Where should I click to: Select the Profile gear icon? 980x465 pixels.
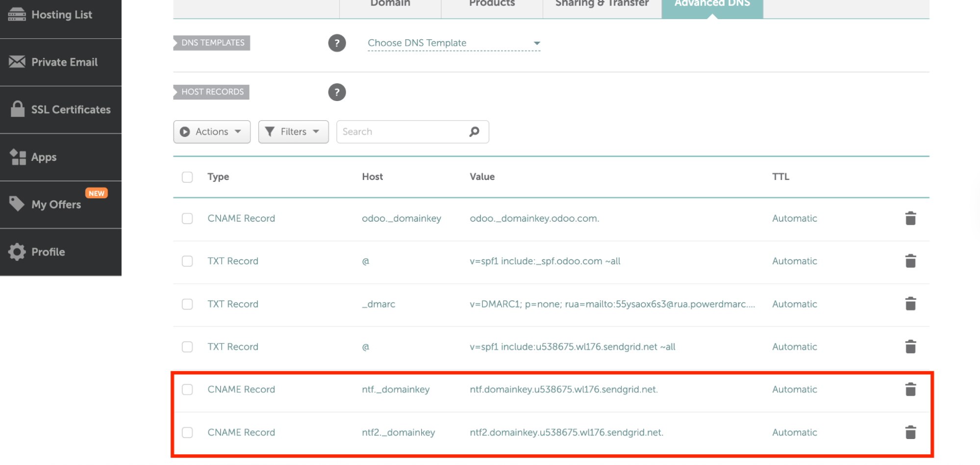coord(16,252)
